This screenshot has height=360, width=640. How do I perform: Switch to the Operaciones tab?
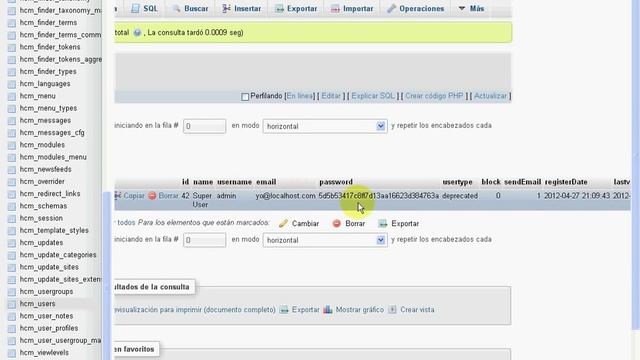[x=416, y=8]
